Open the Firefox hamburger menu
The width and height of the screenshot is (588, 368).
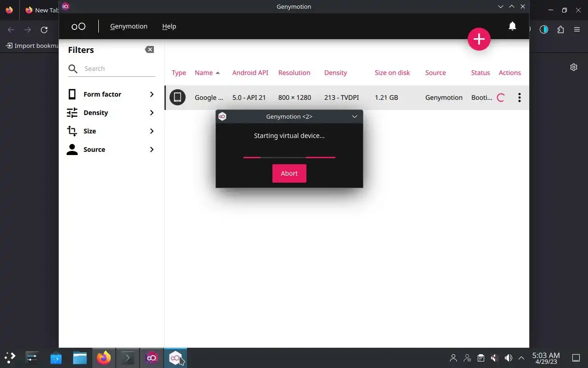pyautogui.click(x=577, y=30)
